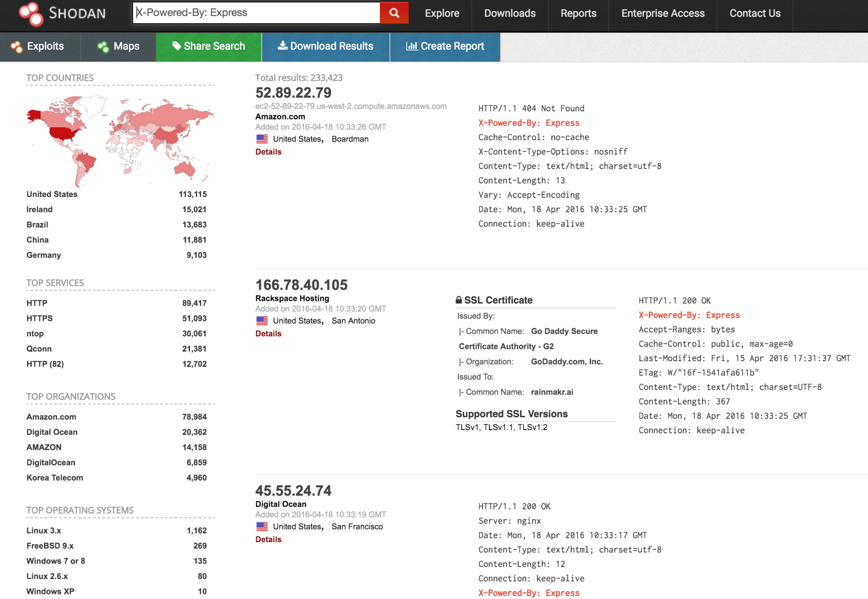Open the Explore menu item
This screenshot has height=599, width=868.
(x=442, y=13)
